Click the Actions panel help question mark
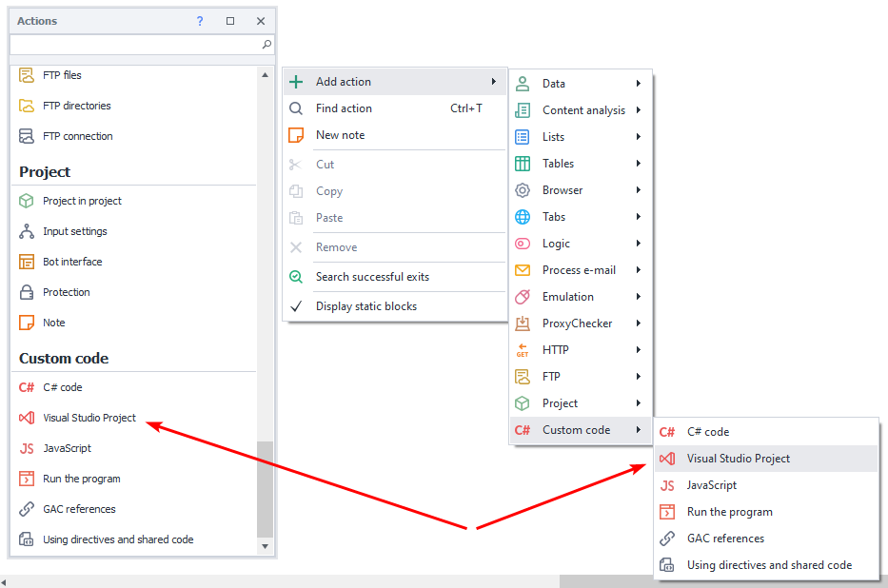 coord(200,21)
